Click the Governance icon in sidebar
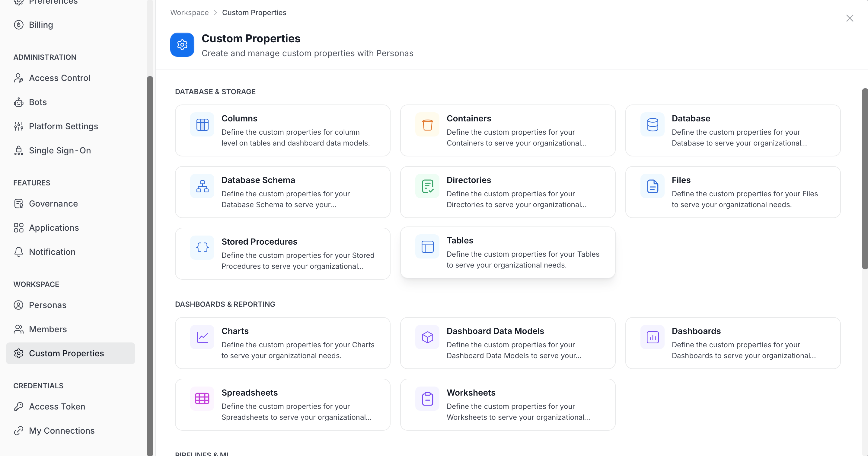Screen dimensions: 868x456 18,204
